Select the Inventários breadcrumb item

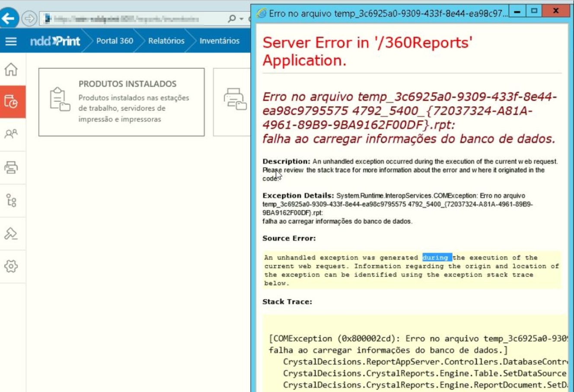coord(219,41)
